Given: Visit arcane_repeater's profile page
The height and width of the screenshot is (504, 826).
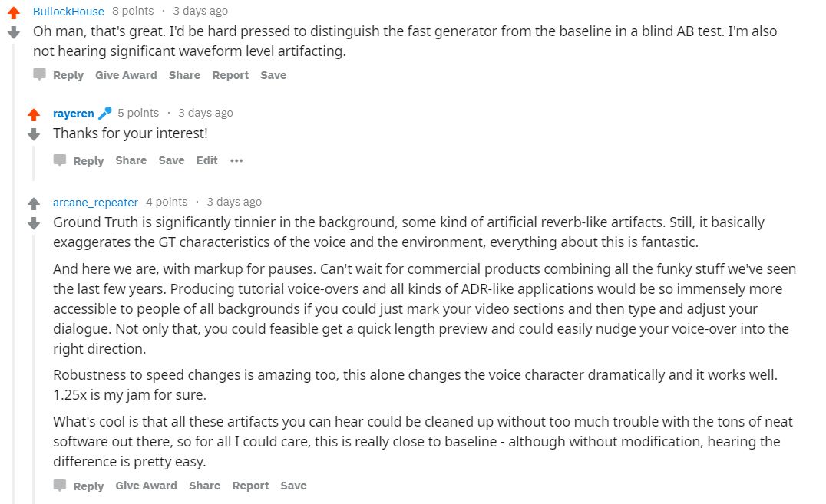Looking at the screenshot, I should [x=95, y=203].
